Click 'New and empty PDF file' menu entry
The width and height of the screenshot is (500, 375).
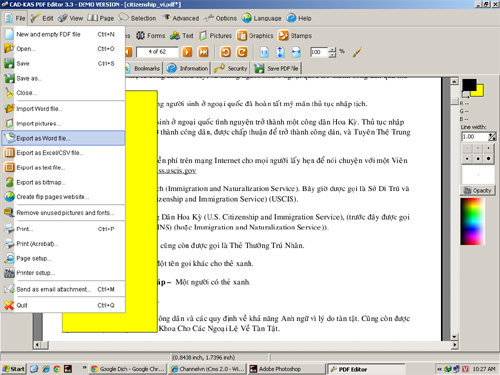[x=63, y=34]
